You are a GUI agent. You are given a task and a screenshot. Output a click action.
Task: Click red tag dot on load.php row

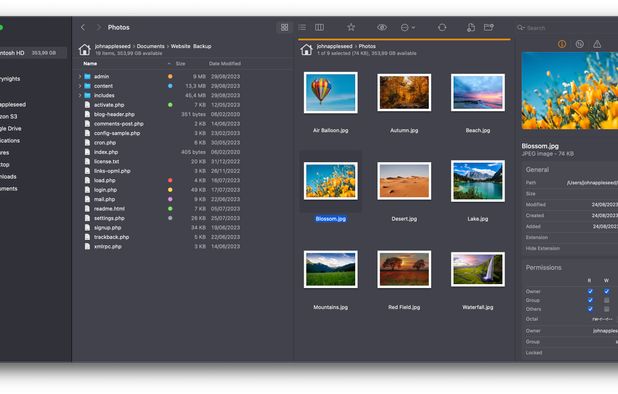170,180
